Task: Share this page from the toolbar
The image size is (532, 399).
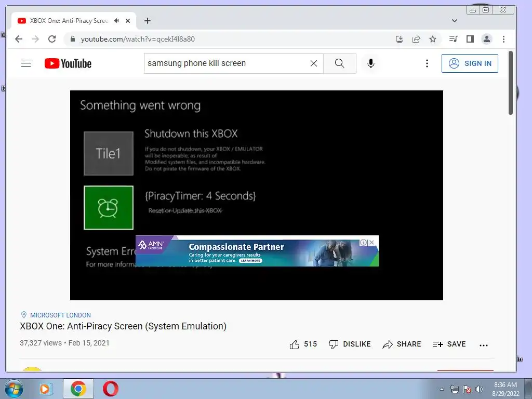Action: click(416, 39)
